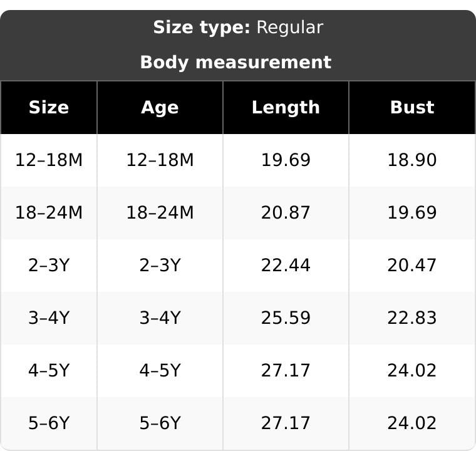Click bust value 22.83
Image resolution: width=476 pixels, height=451 pixels.
[x=412, y=318]
